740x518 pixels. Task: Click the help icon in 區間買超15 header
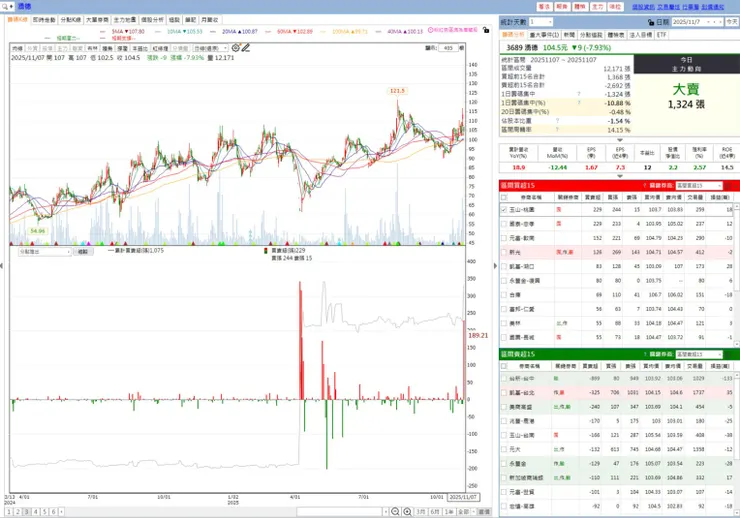[645, 185]
